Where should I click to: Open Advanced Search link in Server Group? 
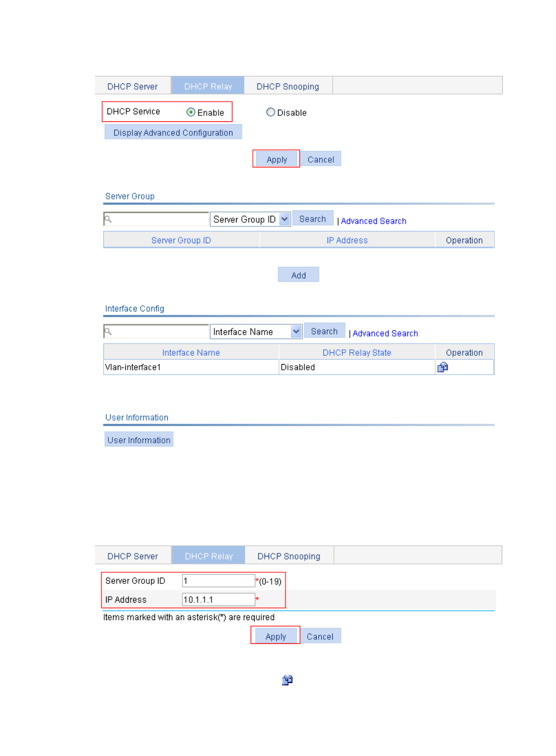pos(374,221)
